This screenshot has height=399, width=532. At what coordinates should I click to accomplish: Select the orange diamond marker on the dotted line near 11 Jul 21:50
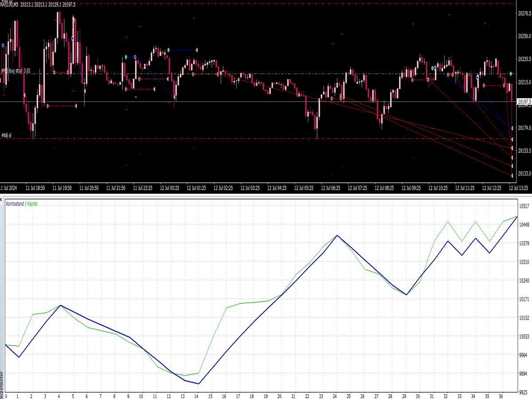pos(126,89)
